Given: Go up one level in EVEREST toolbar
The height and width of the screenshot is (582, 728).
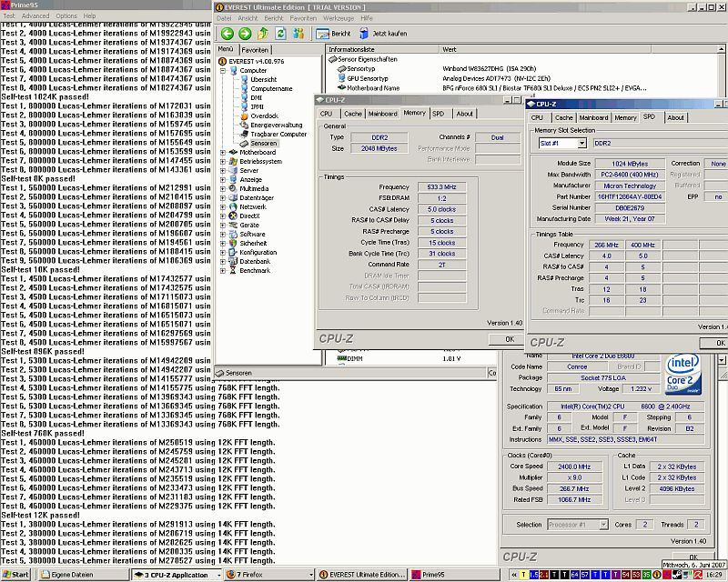Looking at the screenshot, I should point(263,34).
